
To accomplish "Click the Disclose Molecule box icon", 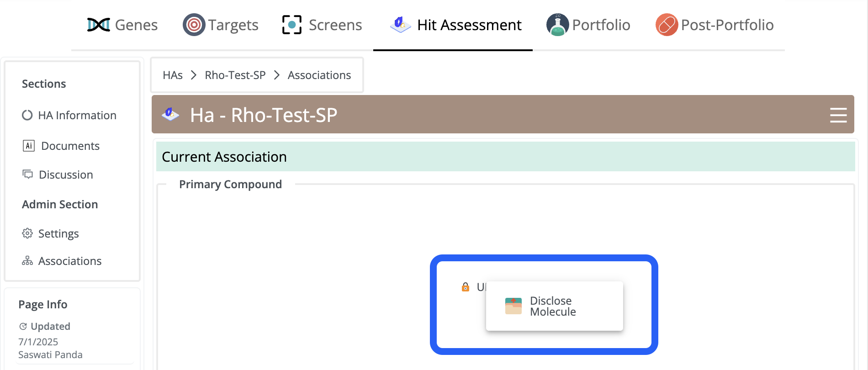I will click(513, 306).
